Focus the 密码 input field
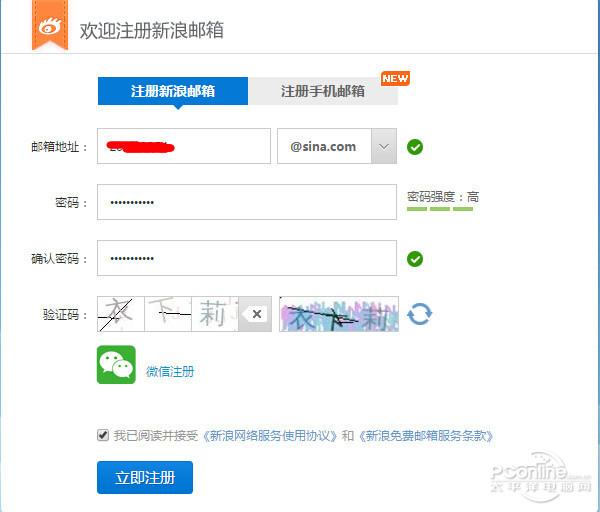The image size is (600, 512). [247, 202]
